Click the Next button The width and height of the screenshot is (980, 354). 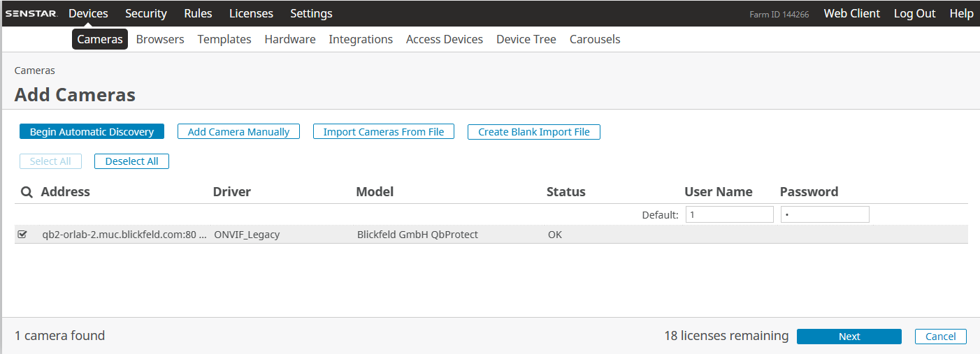849,337
